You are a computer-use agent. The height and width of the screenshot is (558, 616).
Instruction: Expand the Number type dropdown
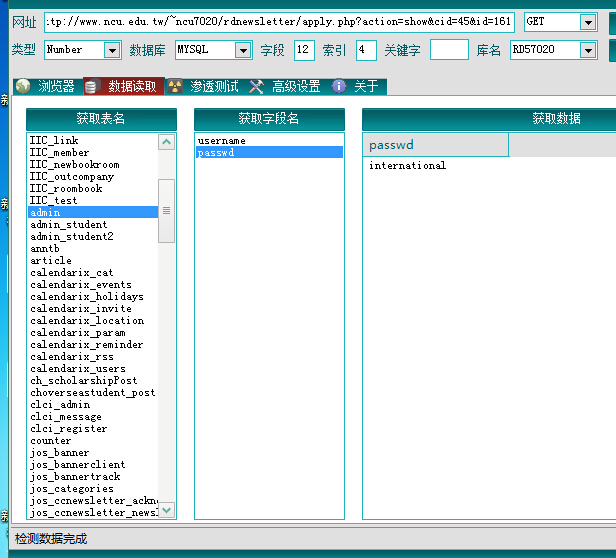pos(112,50)
